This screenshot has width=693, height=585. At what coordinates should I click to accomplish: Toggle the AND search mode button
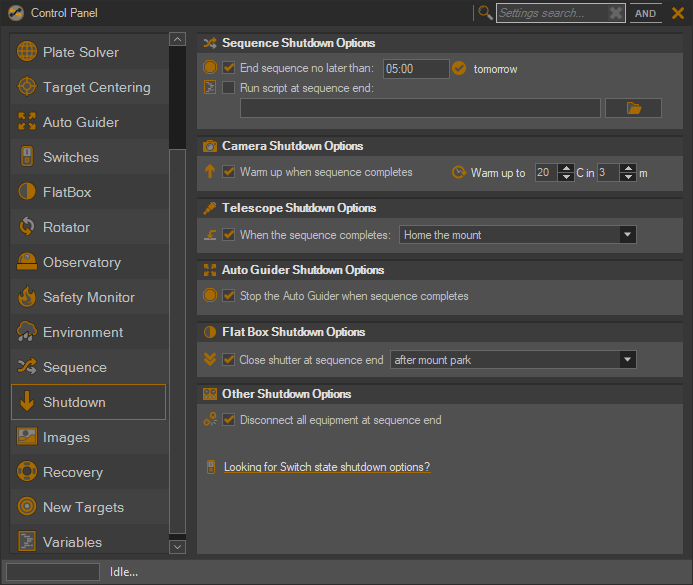(645, 13)
